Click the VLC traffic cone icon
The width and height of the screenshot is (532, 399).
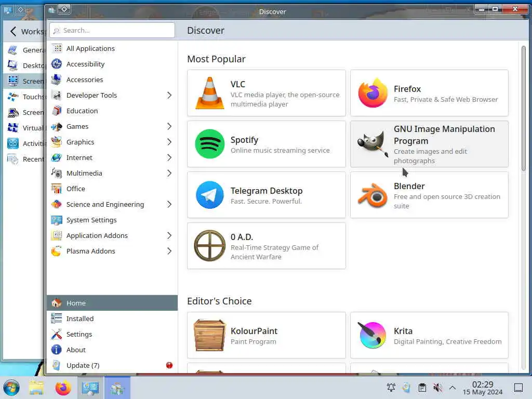click(x=210, y=93)
